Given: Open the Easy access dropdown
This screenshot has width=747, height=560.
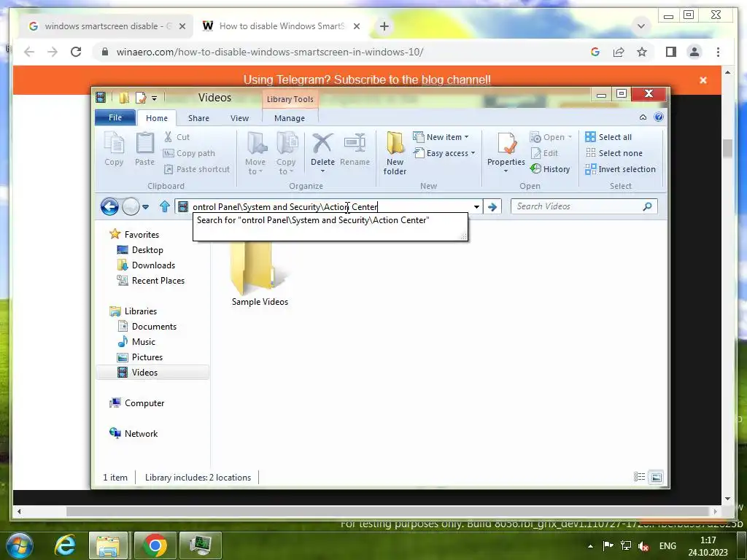Looking at the screenshot, I should pos(444,153).
